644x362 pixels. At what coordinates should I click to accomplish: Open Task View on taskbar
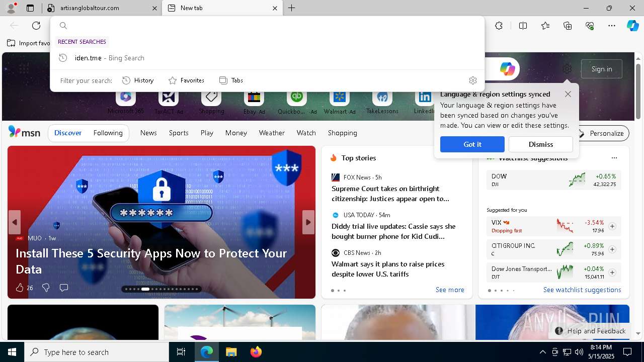click(181, 352)
